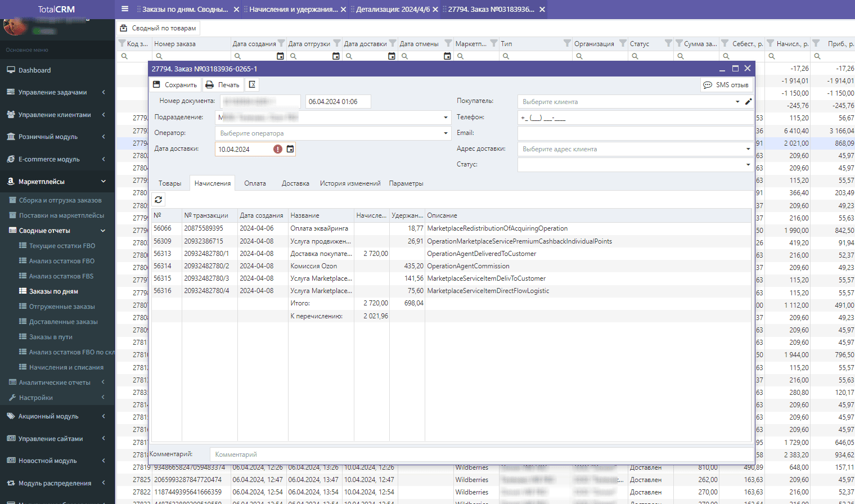Click the Excel export icon in the order toolbar

pyautogui.click(x=251, y=84)
